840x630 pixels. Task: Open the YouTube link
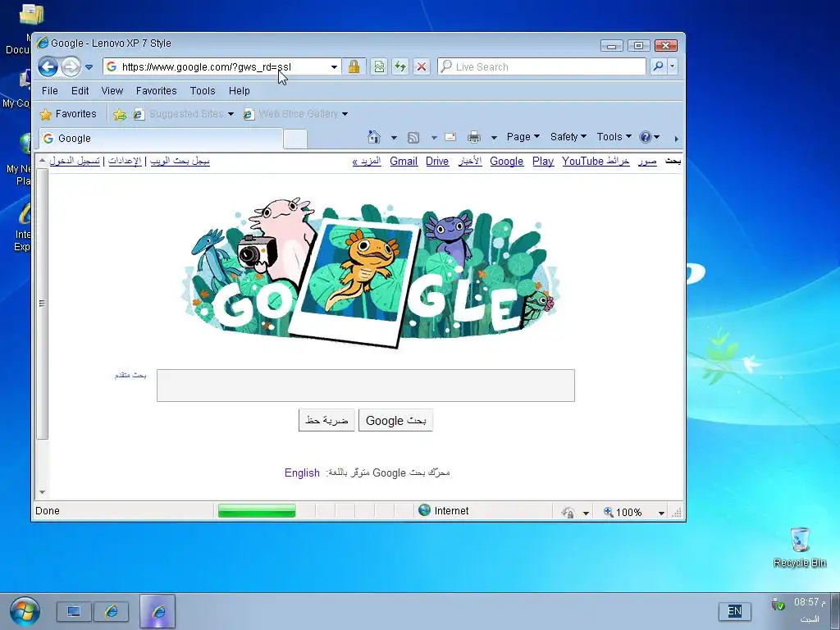click(x=582, y=162)
